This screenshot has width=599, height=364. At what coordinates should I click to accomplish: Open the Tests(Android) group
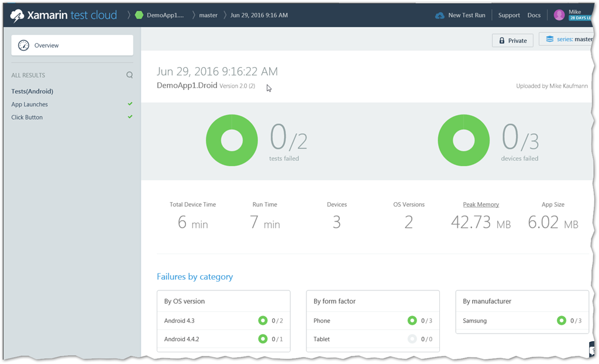(32, 91)
